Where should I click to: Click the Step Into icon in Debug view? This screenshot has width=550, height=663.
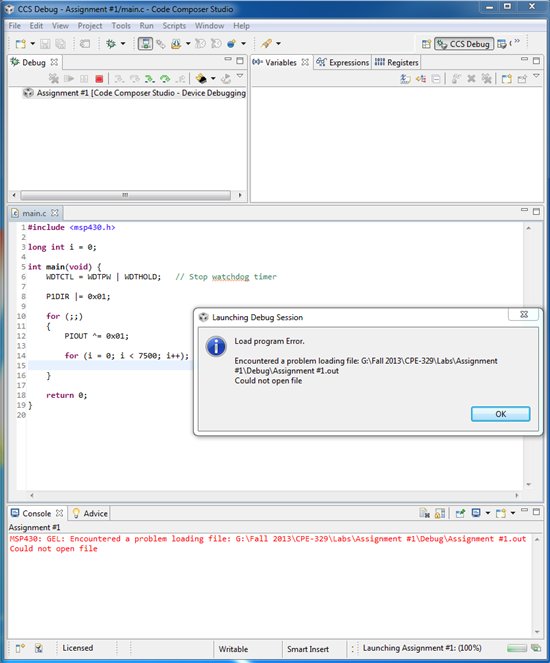tap(119, 79)
